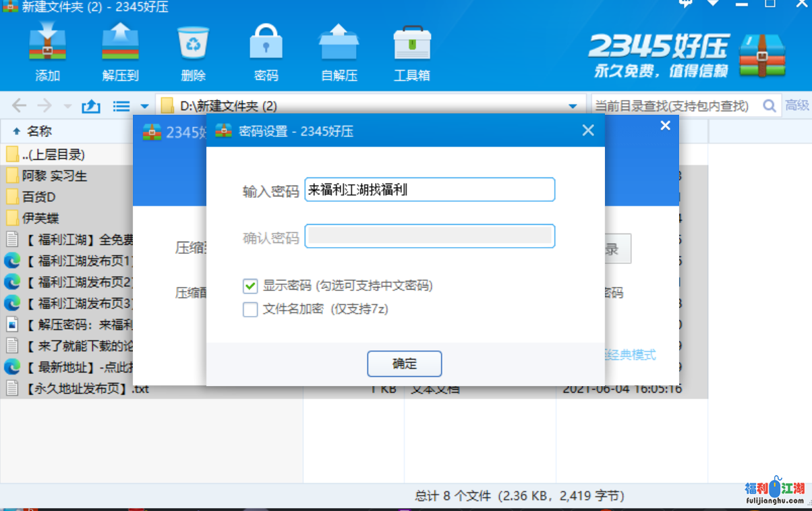
Task: Click the 删除 (Delete) recycle bin icon
Action: click(x=194, y=43)
